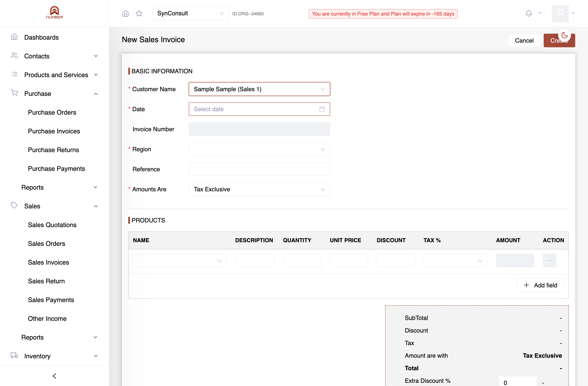Screen dimensions: 588x386
Task: Collapse sidebar with left arrow
Action: click(x=54, y=376)
